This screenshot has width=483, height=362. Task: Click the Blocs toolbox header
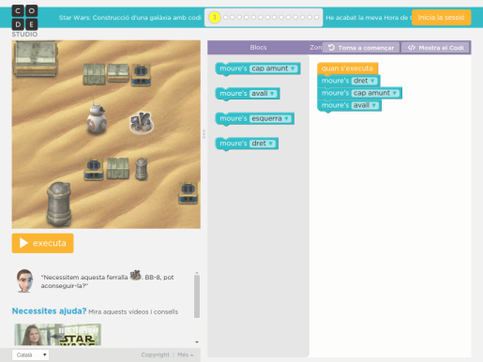(258, 47)
